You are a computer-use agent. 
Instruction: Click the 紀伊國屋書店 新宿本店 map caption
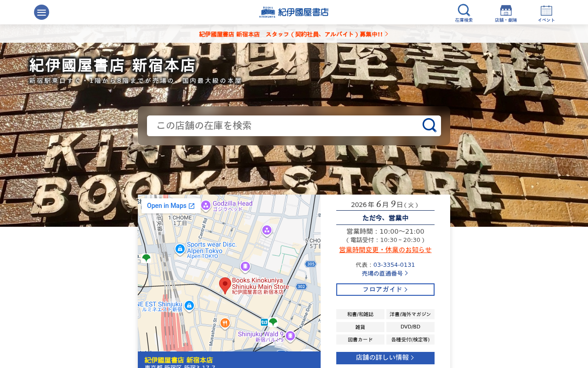pos(179,360)
